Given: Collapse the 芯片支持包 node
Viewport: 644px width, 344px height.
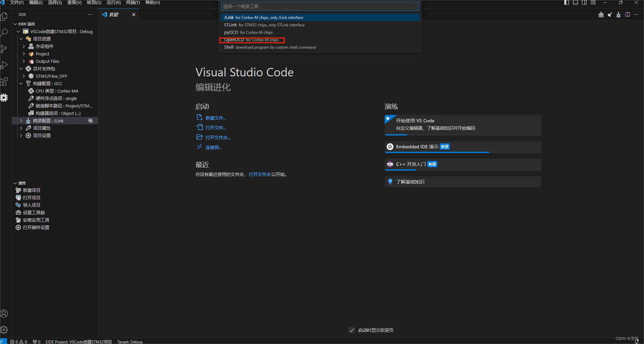Looking at the screenshot, I should pyautogui.click(x=21, y=69).
